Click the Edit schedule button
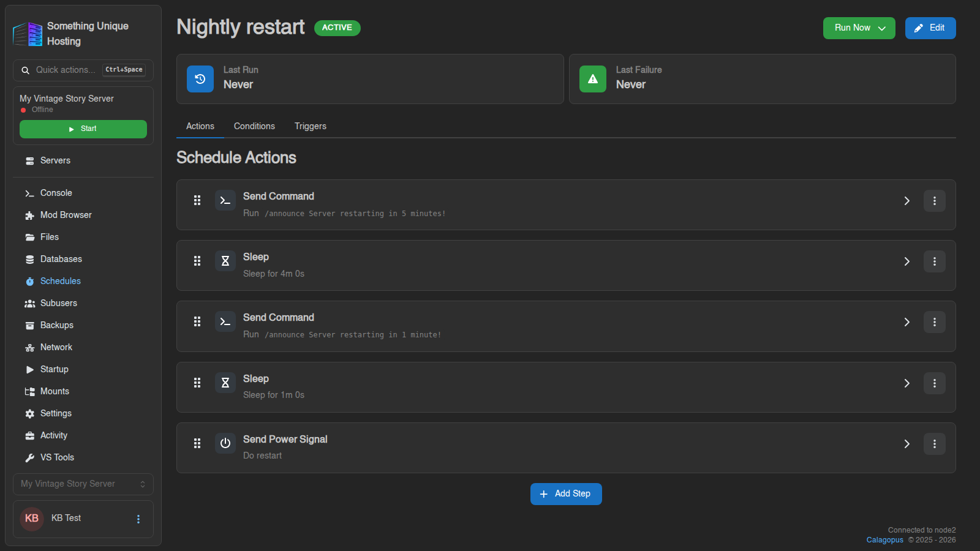The width and height of the screenshot is (980, 551). (930, 28)
